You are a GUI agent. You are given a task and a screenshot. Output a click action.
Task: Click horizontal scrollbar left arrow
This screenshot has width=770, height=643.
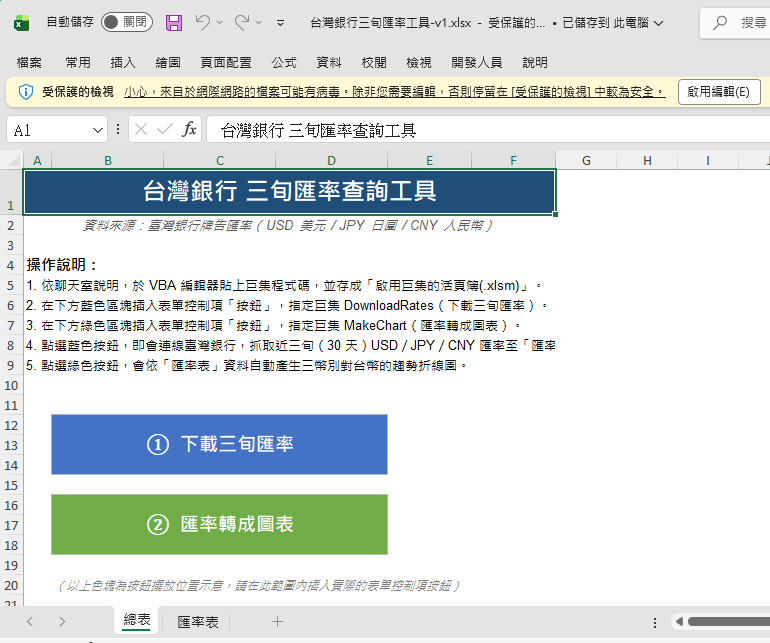coord(680,622)
